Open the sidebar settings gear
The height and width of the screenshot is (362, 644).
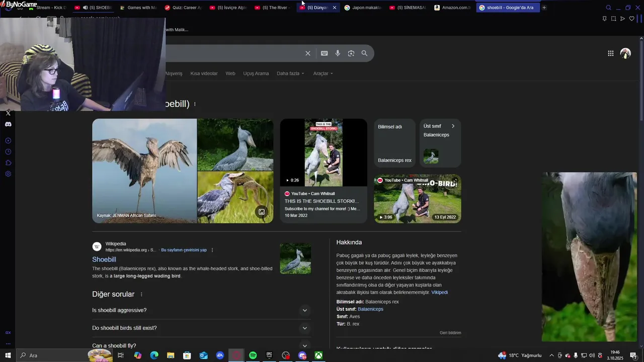(x=8, y=174)
